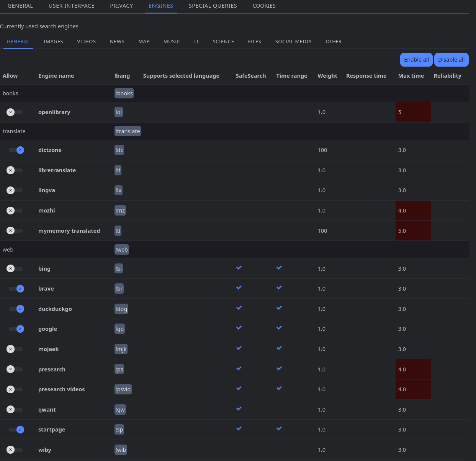Image resolution: width=476 pixels, height=461 pixels.
Task: Click the Disable all button
Action: point(451,60)
